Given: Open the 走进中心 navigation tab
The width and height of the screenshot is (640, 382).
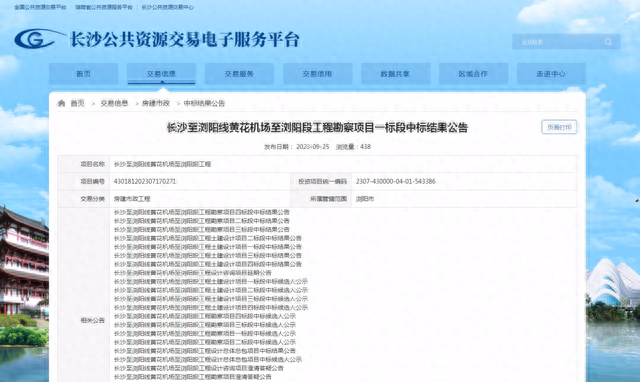Looking at the screenshot, I should pos(551,74).
